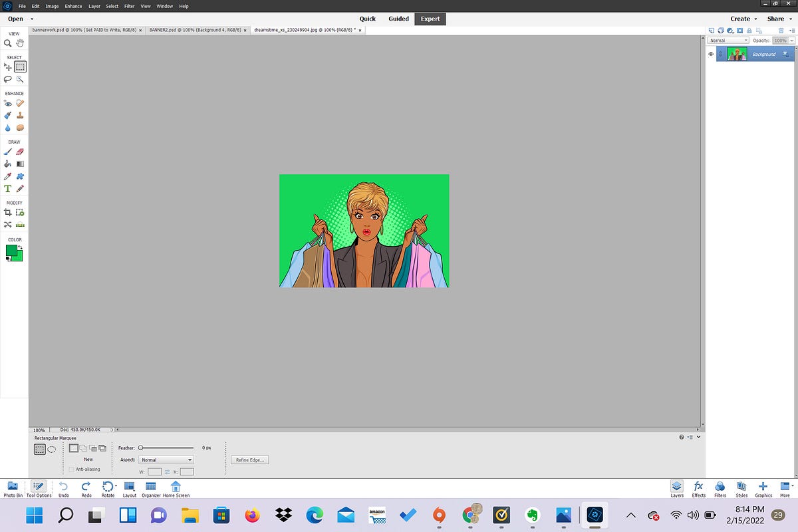Open the Aspect dropdown in Tool Options
This screenshot has width=798, height=532.
point(188,460)
